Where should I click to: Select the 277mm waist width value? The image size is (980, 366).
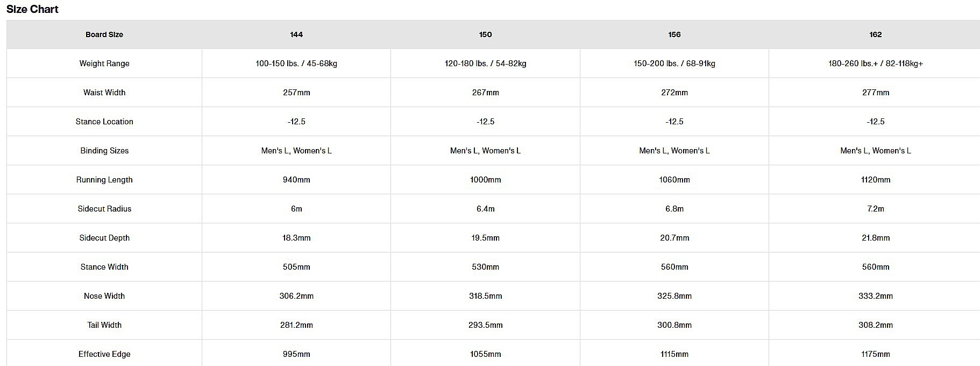tap(875, 93)
